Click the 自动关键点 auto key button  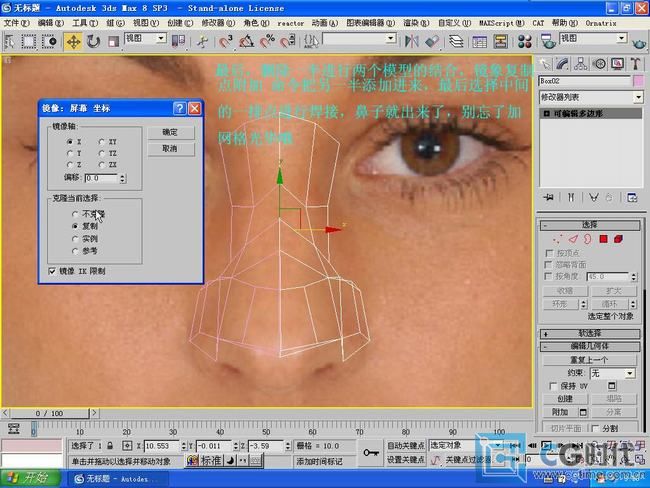click(x=406, y=446)
